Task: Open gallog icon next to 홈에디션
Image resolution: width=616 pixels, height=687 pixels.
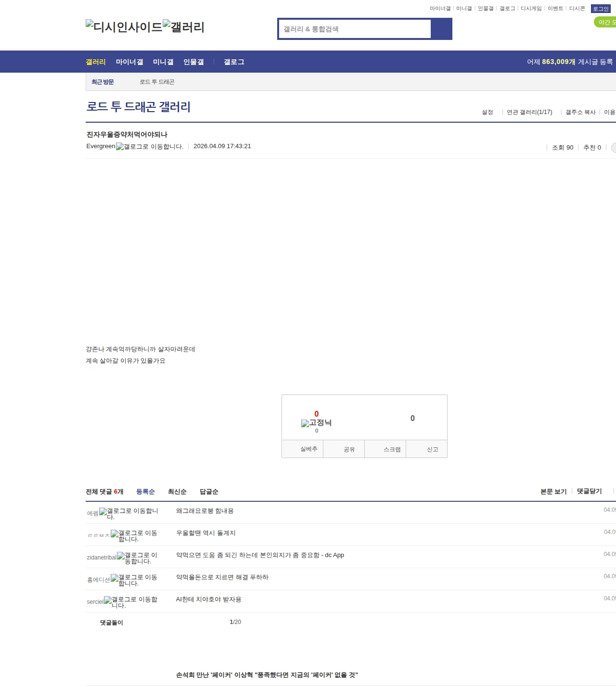Action: pyautogui.click(x=134, y=580)
